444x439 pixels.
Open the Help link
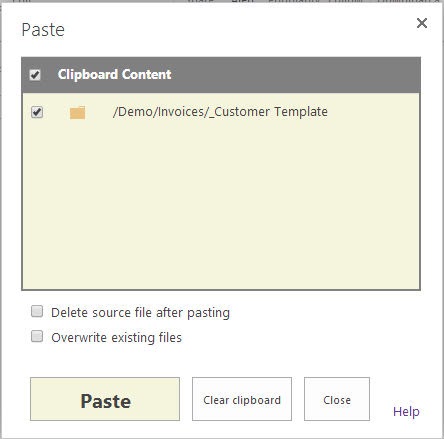[x=406, y=412]
